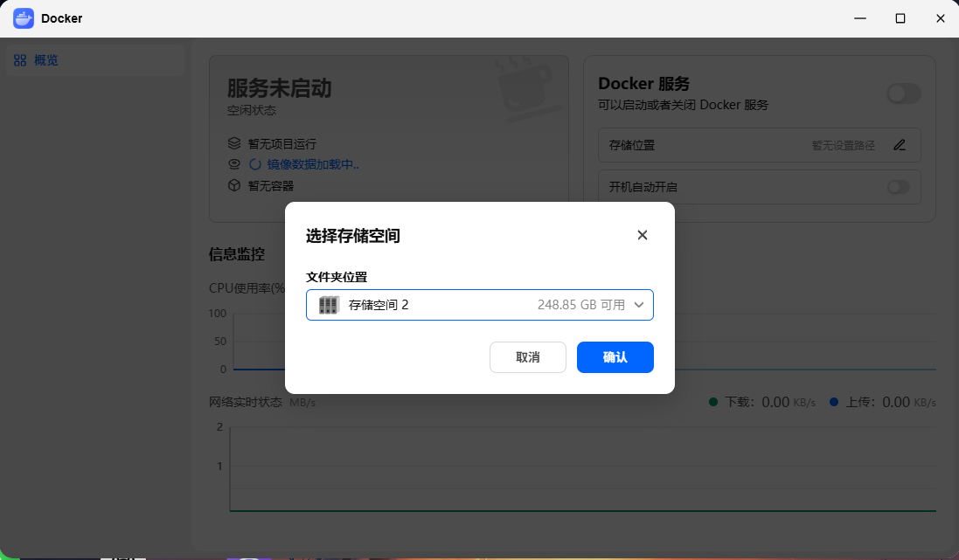Image resolution: width=959 pixels, height=560 pixels.
Task: Minimize the Docker window
Action: pos(860,18)
